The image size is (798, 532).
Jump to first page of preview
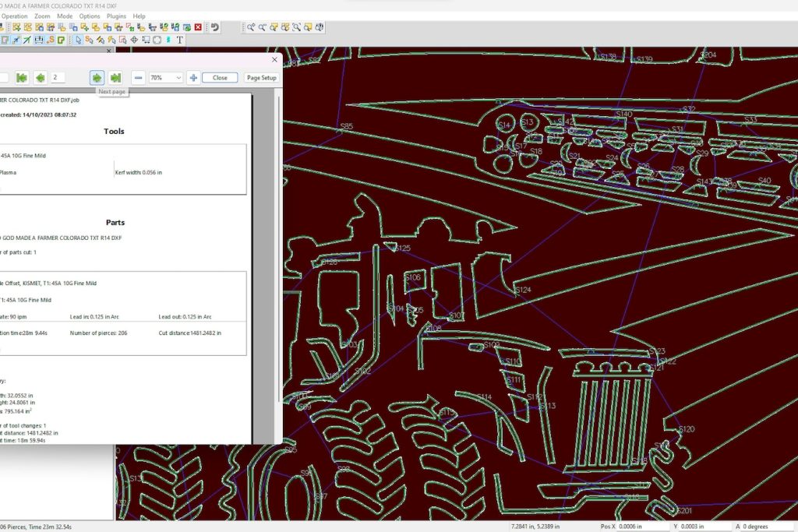[x=22, y=77]
